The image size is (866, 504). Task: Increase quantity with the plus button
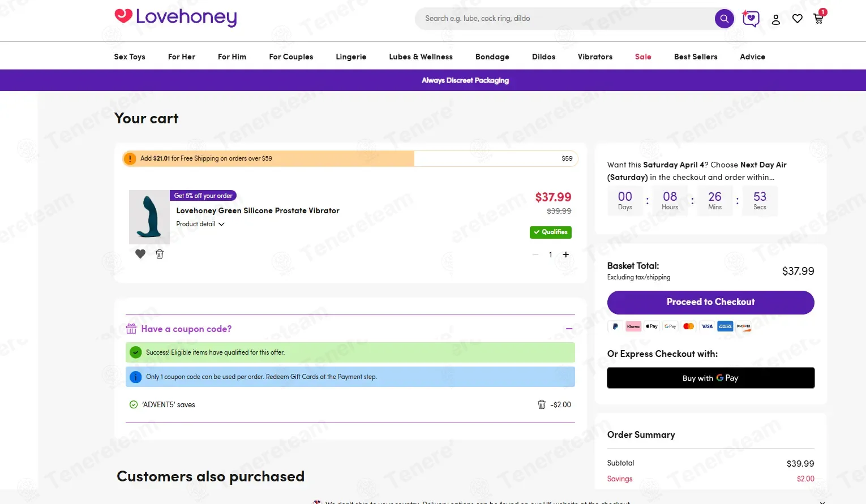point(566,255)
